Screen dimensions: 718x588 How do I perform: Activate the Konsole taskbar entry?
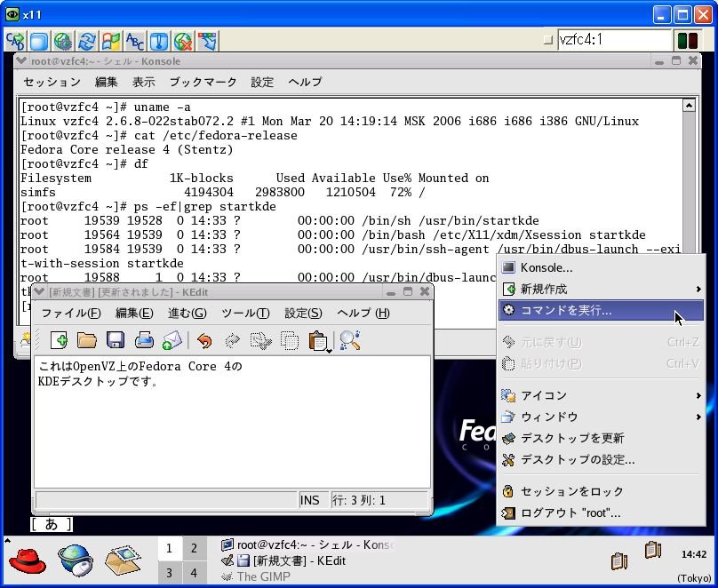pos(307,545)
